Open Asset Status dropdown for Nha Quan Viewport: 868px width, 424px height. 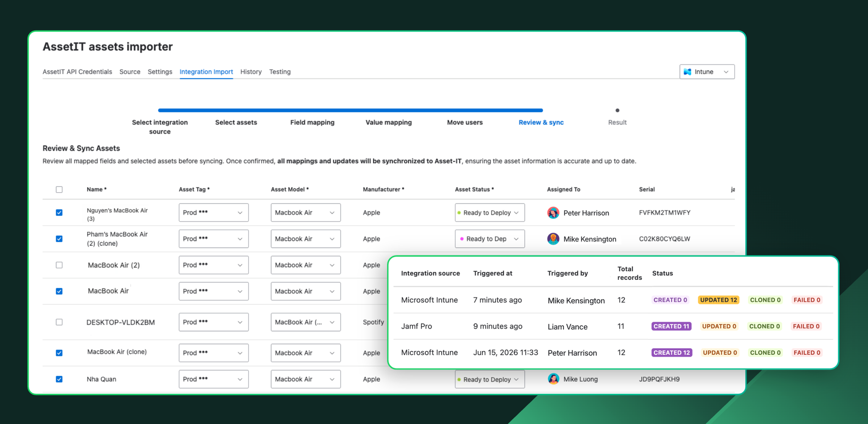pos(489,379)
